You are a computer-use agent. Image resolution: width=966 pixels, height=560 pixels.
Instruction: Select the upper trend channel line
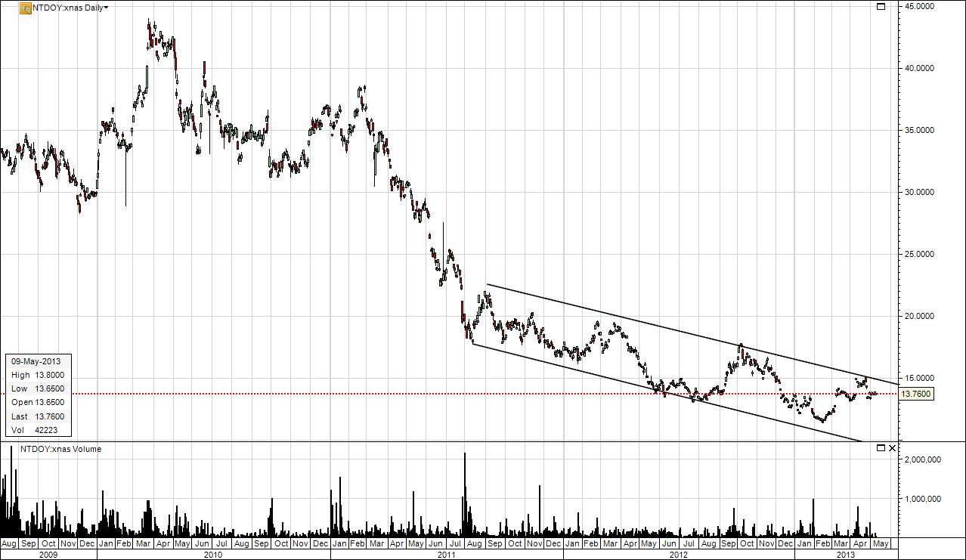click(x=692, y=334)
